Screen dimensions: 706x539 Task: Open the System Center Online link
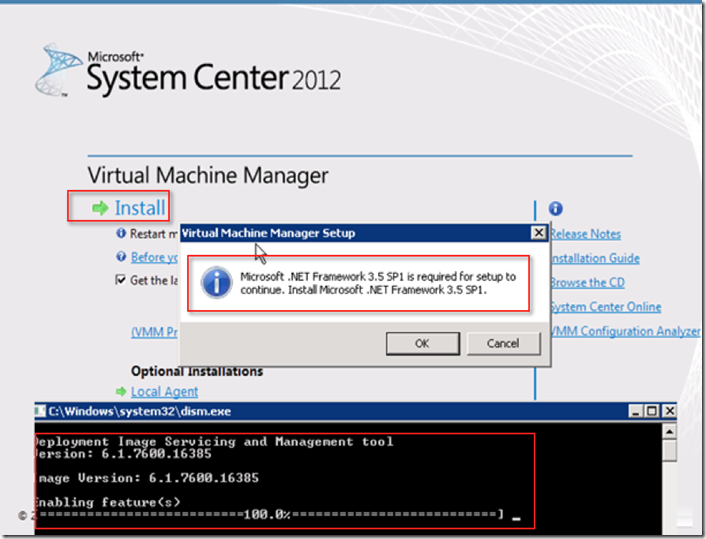606,307
